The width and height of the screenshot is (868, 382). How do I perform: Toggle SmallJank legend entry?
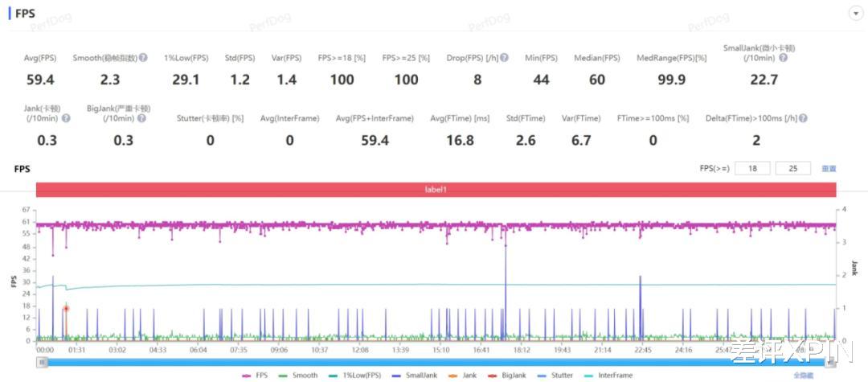[413, 376]
